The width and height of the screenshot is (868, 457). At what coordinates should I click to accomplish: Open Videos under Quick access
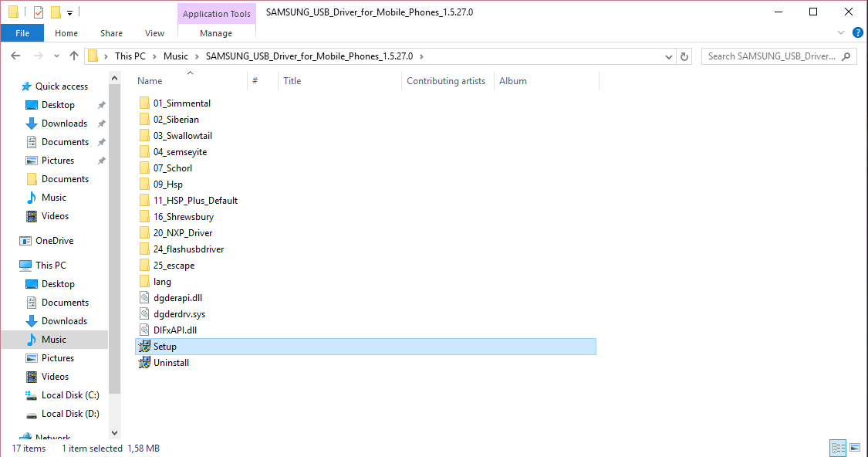(55, 216)
